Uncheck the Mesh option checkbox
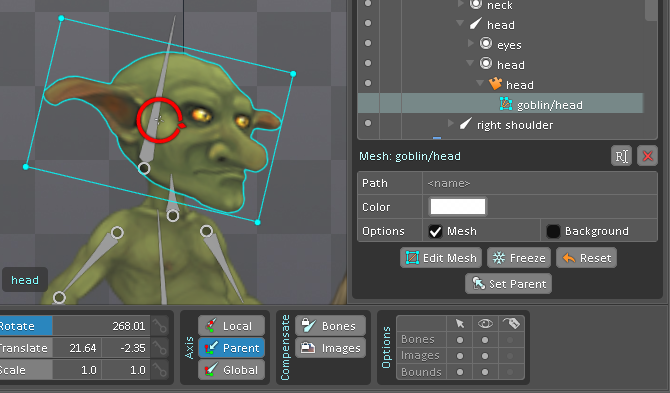This screenshot has width=670, height=393. coord(435,231)
